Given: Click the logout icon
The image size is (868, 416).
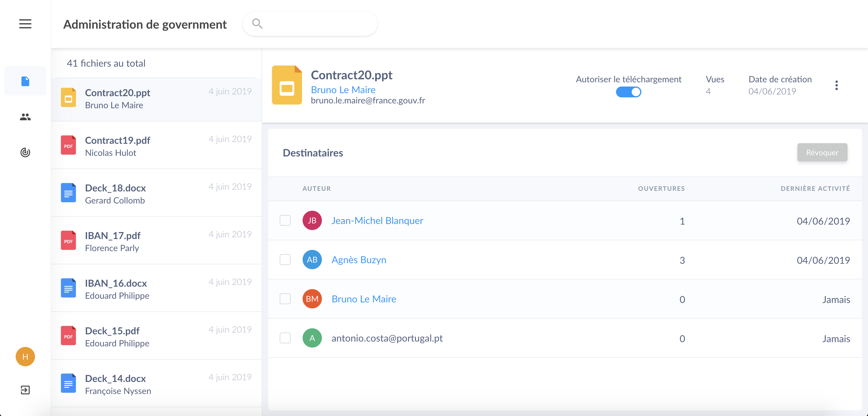Looking at the screenshot, I should (25, 390).
